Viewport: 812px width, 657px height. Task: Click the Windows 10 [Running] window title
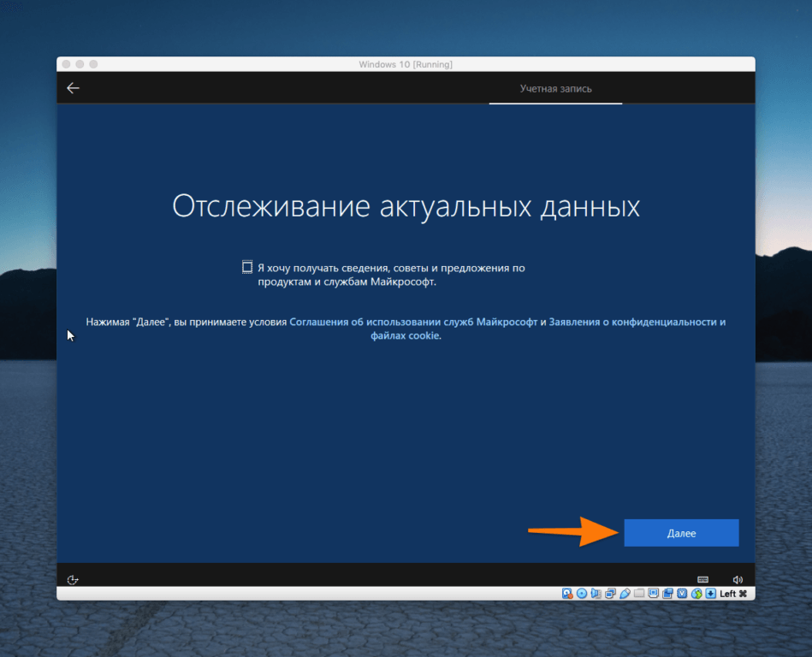(406, 64)
